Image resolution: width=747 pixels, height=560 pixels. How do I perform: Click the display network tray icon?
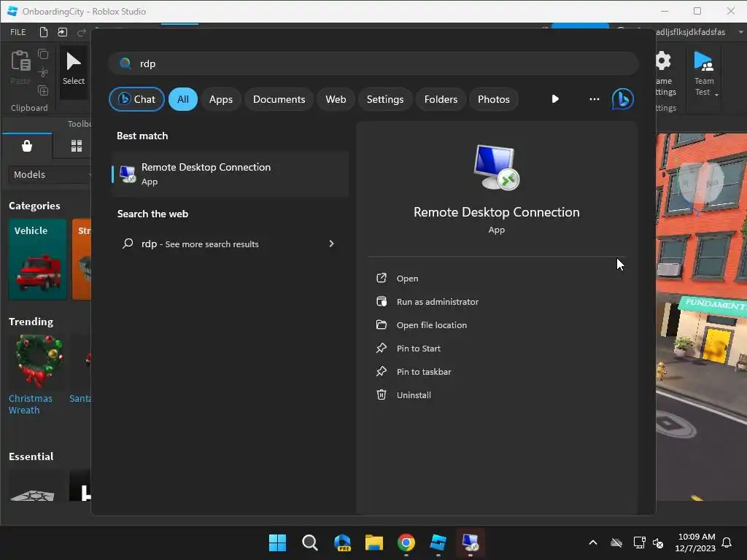click(639, 542)
